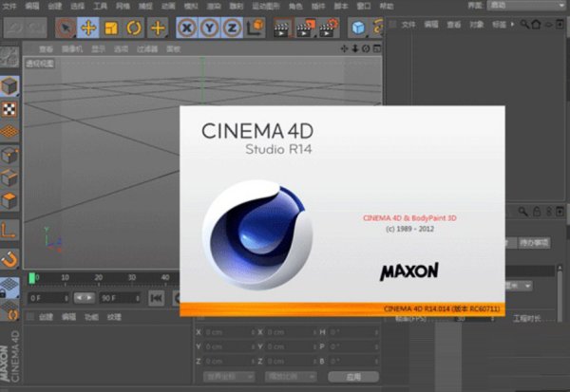Open the dropdown in Attribute Manager right panel
The image size is (570, 392).
(x=519, y=286)
